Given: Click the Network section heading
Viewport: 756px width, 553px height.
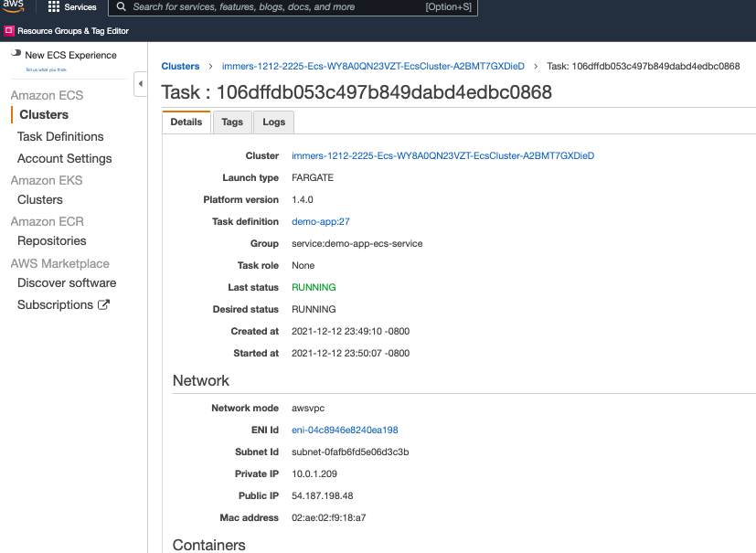Looking at the screenshot, I should [200, 380].
